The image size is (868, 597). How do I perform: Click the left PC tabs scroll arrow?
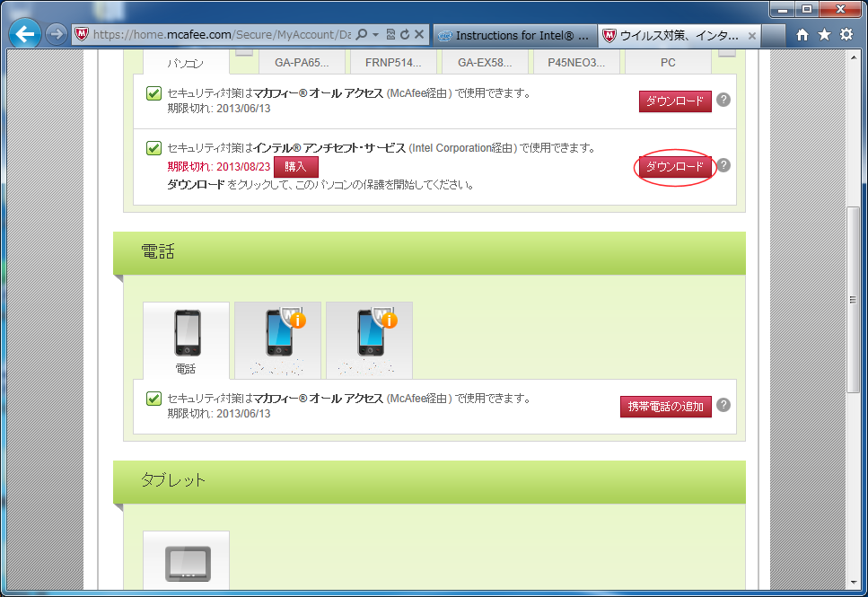click(243, 53)
